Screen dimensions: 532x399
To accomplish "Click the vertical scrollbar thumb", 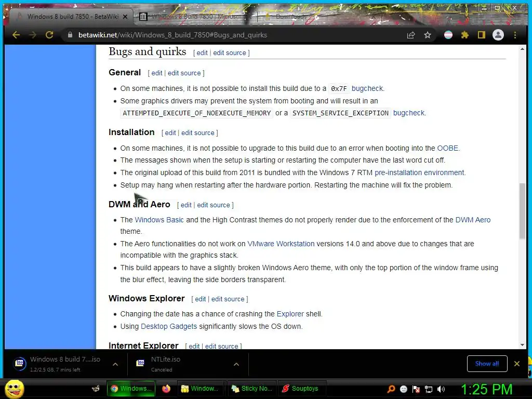I will 522,211.
